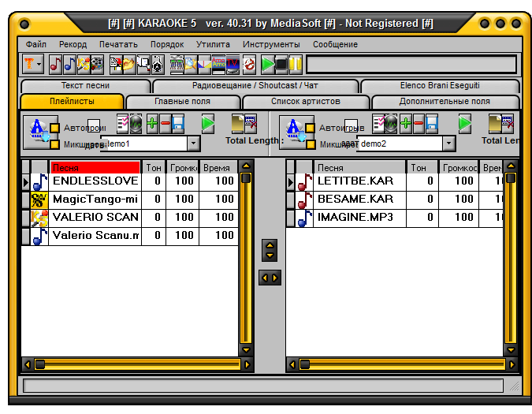The width and height of the screenshot is (532, 414).
Task: Open the Утилита menu
Action: pos(213,44)
